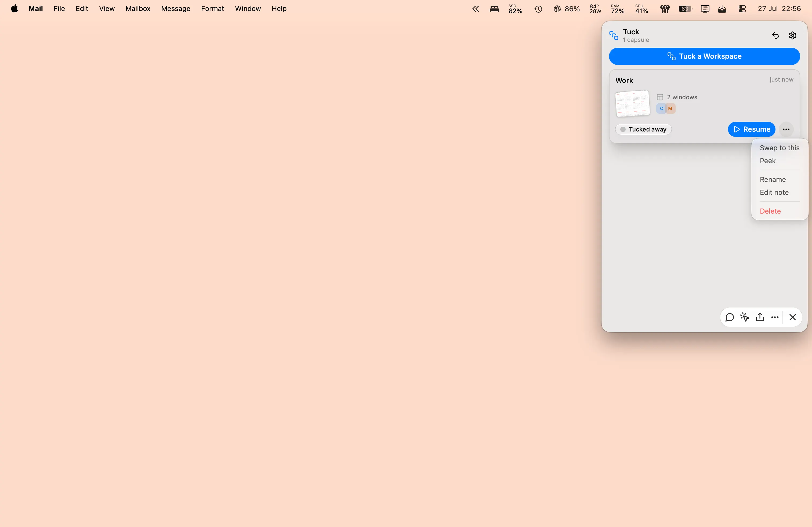
Task: Click the 84° 28W temperature indicator
Action: (595, 9)
